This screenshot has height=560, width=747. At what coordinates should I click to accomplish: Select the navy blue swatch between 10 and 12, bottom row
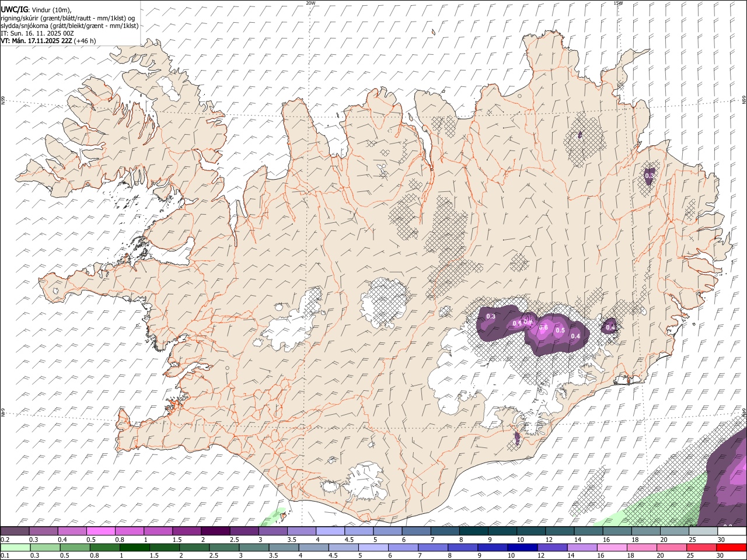pos(522,548)
